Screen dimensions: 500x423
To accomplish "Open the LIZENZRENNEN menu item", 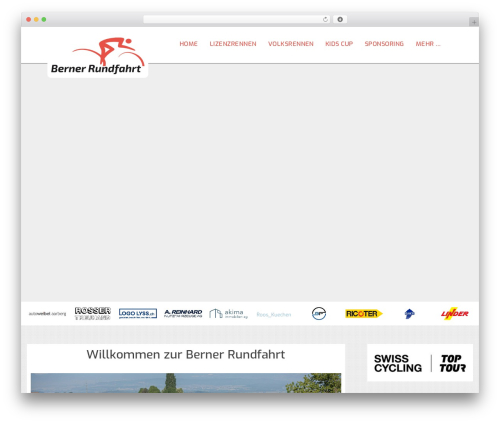I will (x=233, y=44).
